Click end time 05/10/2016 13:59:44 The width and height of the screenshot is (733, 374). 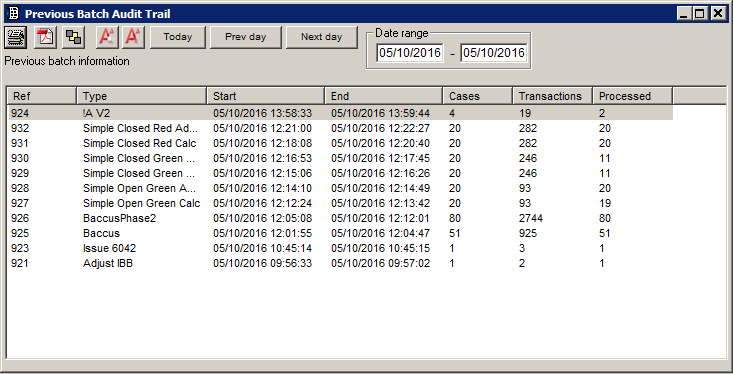pyautogui.click(x=381, y=113)
